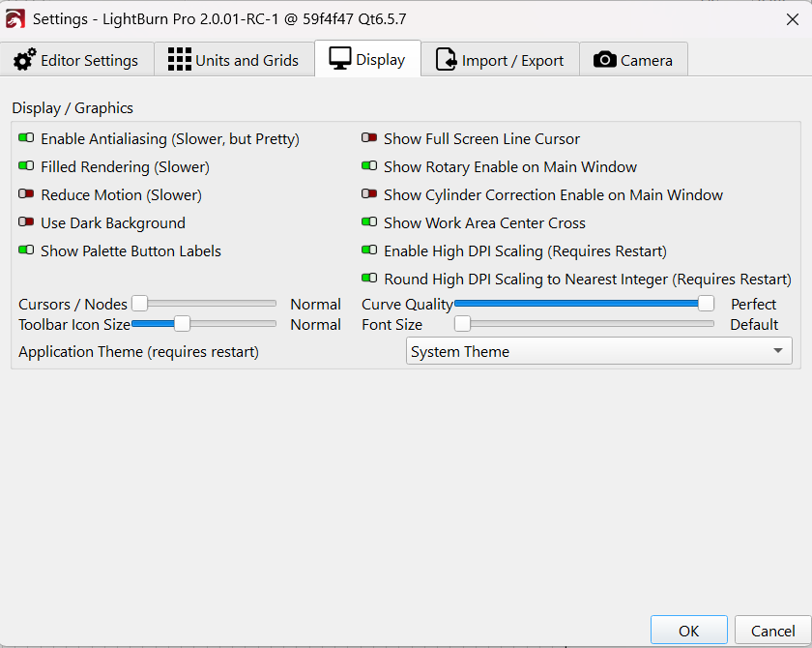Click the Application Theme (requires restart) label
The width and height of the screenshot is (812, 648).
point(139,352)
